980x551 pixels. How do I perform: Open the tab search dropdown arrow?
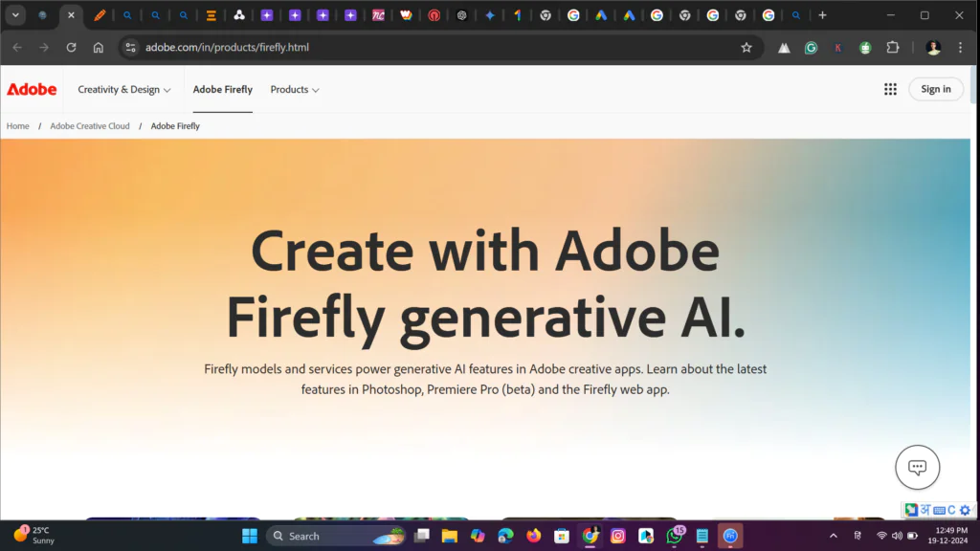point(15,15)
